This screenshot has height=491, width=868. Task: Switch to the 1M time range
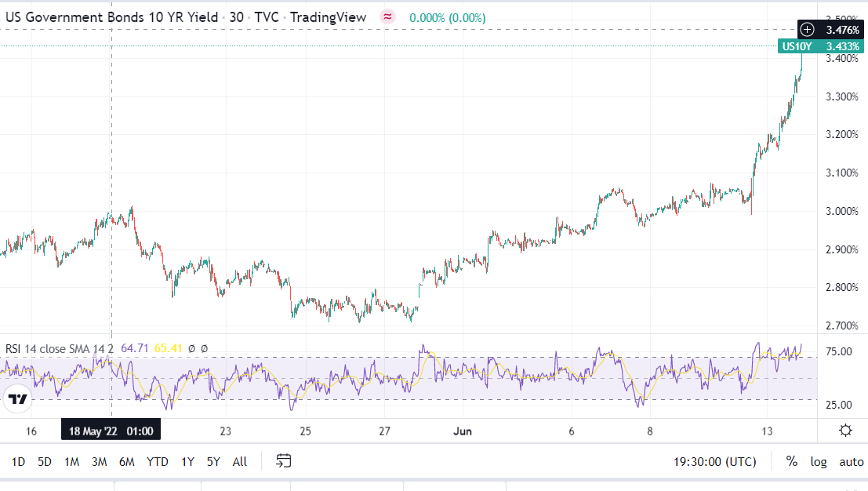coord(72,461)
